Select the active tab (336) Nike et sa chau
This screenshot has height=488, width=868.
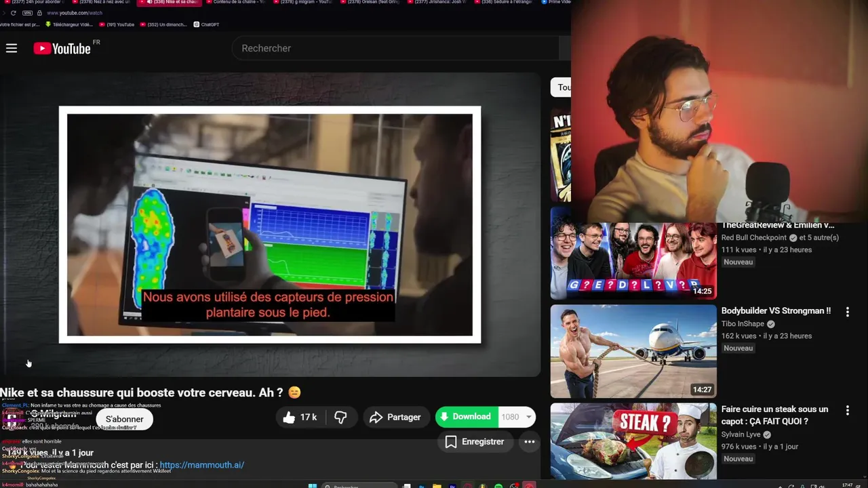coord(170,3)
